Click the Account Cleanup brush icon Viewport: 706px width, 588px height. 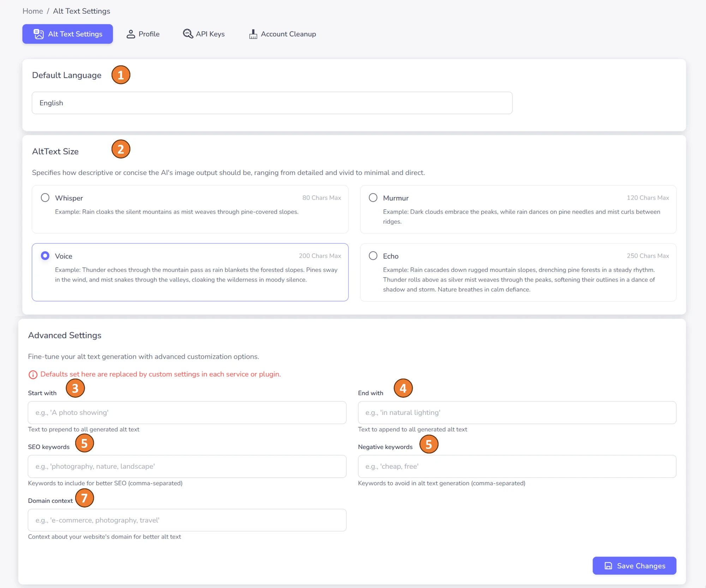click(x=253, y=34)
